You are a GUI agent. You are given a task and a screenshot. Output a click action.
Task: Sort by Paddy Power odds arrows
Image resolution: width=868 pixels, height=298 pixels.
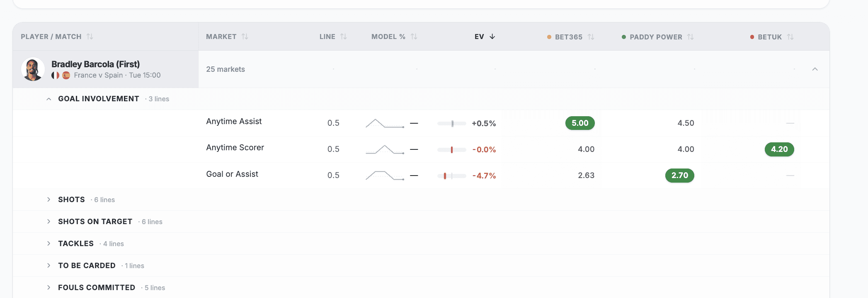click(690, 37)
